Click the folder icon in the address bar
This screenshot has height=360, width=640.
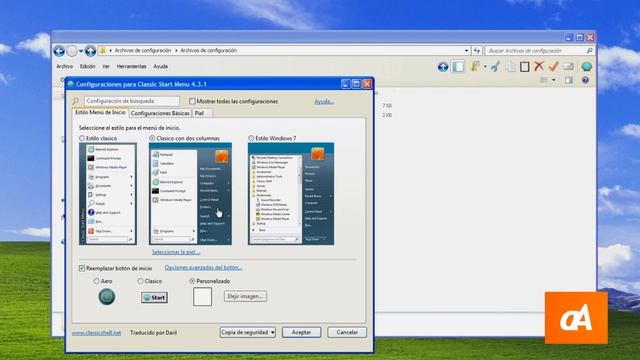click(x=103, y=51)
